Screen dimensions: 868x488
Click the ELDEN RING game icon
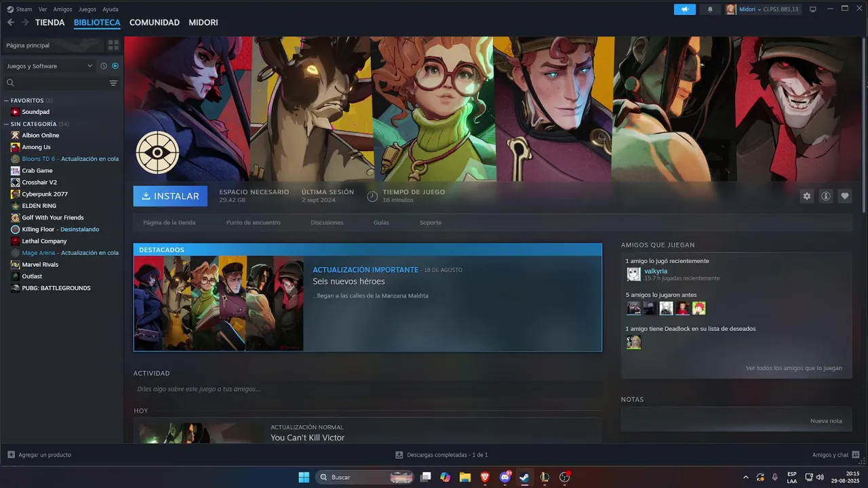(16, 206)
